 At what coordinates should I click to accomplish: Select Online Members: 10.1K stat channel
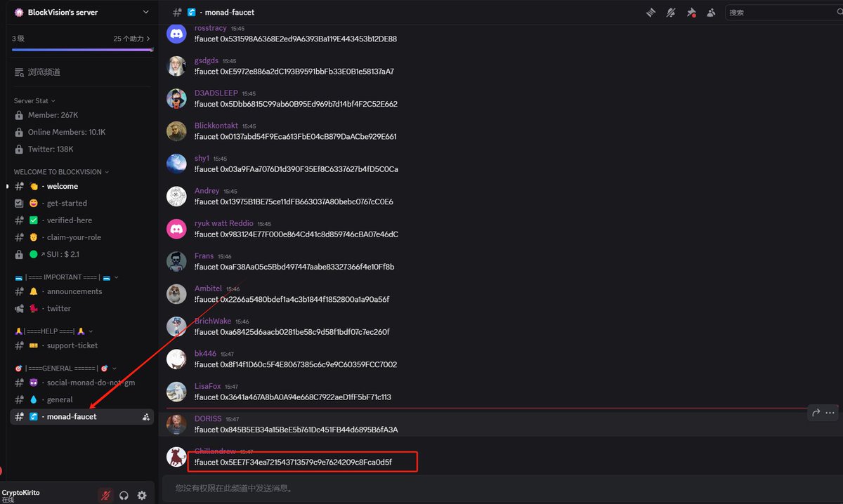click(81, 132)
